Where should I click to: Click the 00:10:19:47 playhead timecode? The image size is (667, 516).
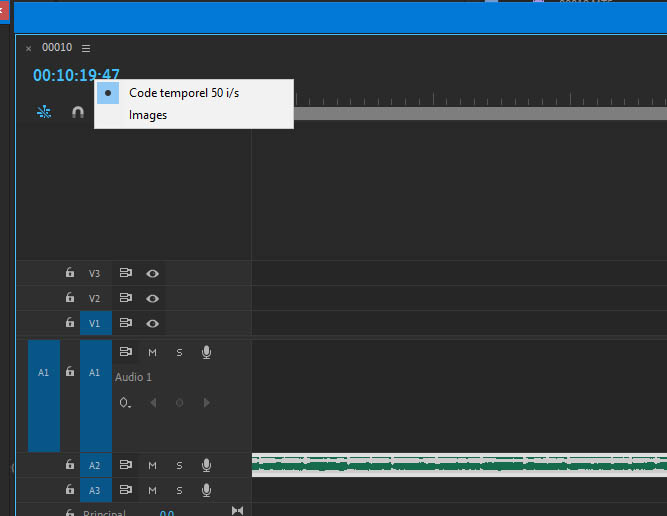[76, 75]
